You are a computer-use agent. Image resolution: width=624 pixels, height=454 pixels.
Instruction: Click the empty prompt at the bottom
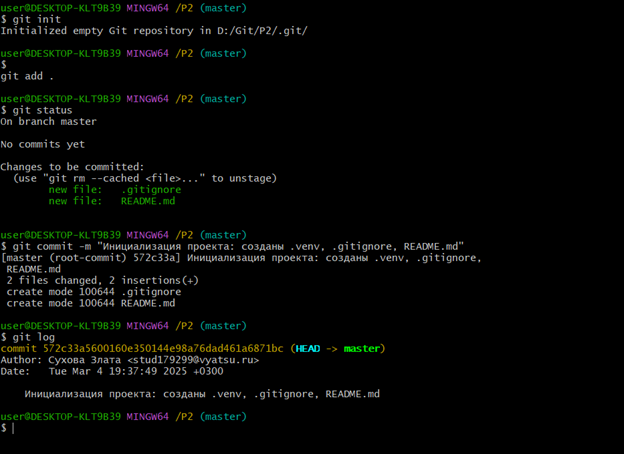(x=12, y=428)
